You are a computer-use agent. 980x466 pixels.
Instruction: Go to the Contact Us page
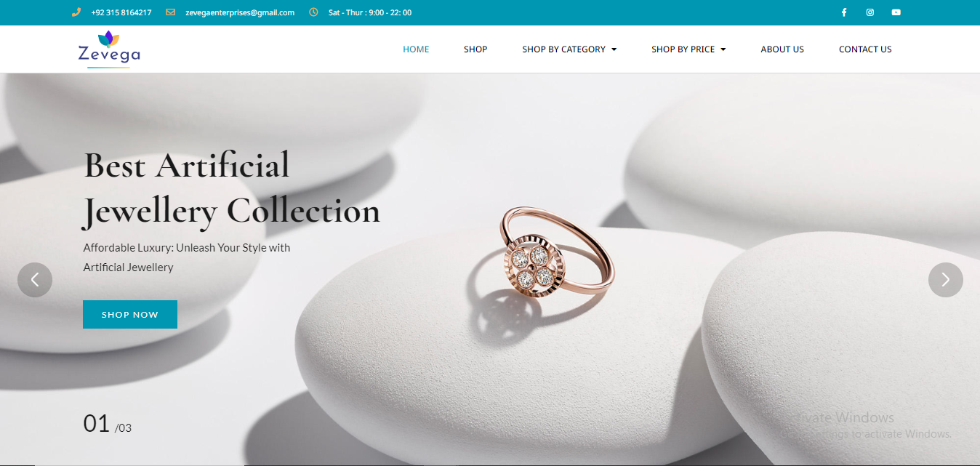tap(865, 49)
